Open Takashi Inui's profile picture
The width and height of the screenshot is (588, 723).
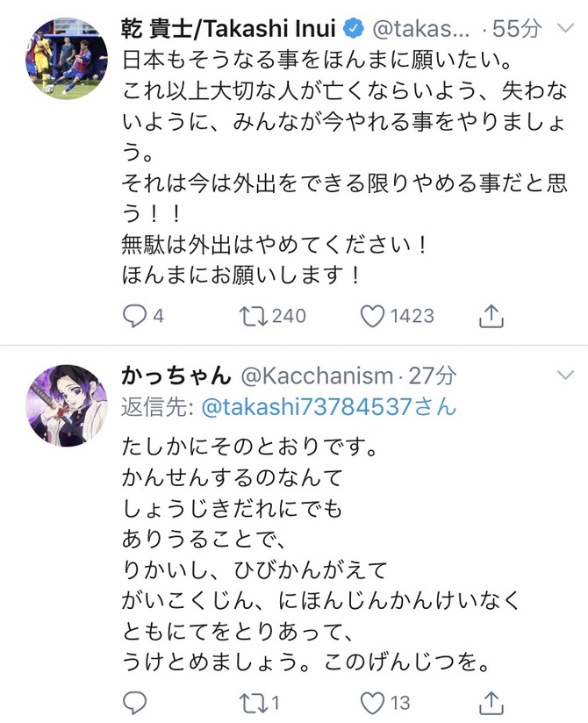[66, 58]
